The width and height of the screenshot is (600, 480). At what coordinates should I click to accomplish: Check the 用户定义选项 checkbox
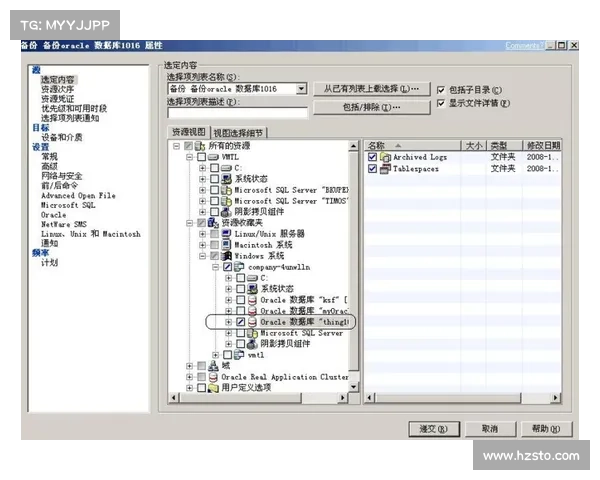point(202,388)
